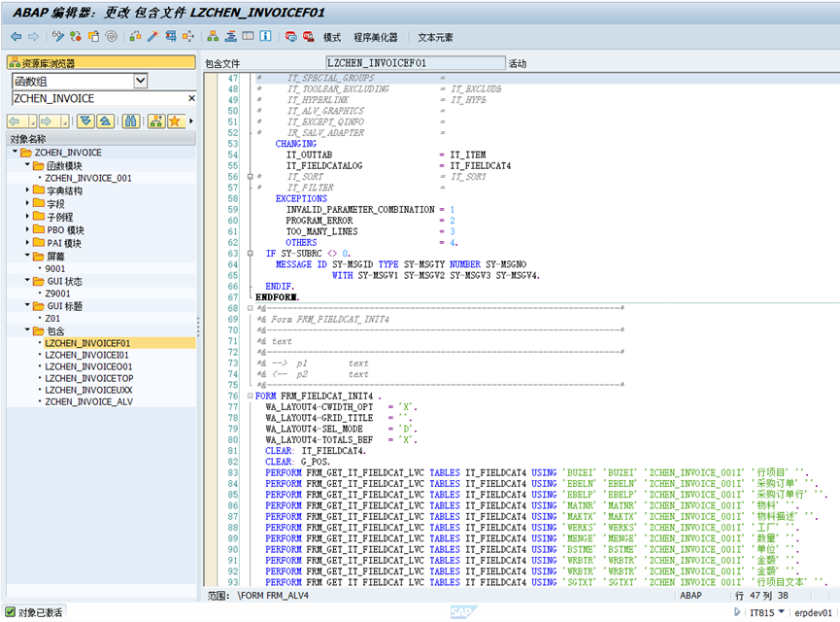The image size is (840, 622).
Task: Select screen 9001 in the tree
Action: (x=54, y=268)
